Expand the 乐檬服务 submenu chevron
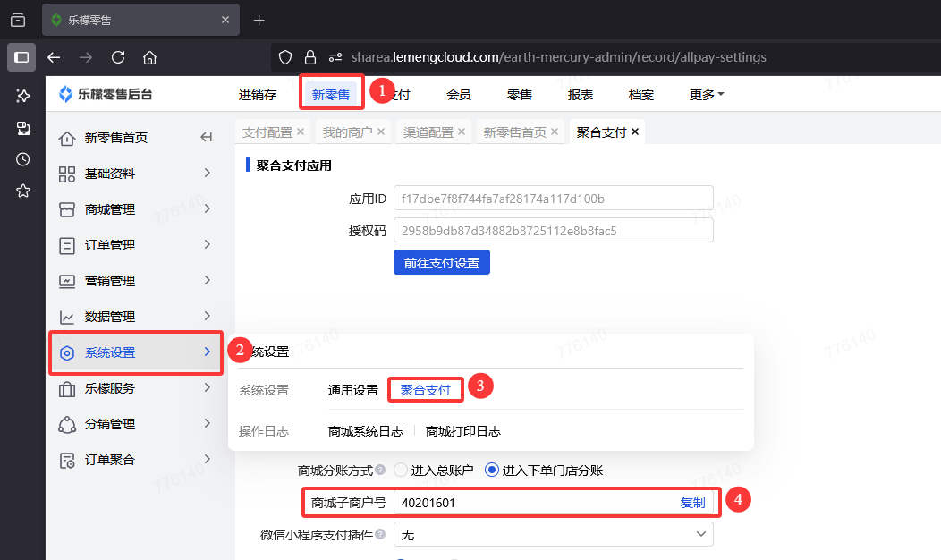941x560 pixels. pyautogui.click(x=207, y=387)
